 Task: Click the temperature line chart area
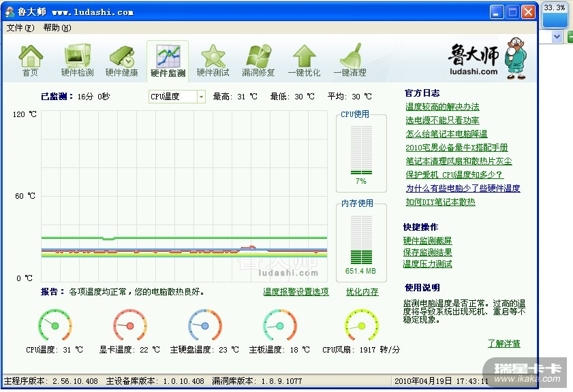click(184, 196)
